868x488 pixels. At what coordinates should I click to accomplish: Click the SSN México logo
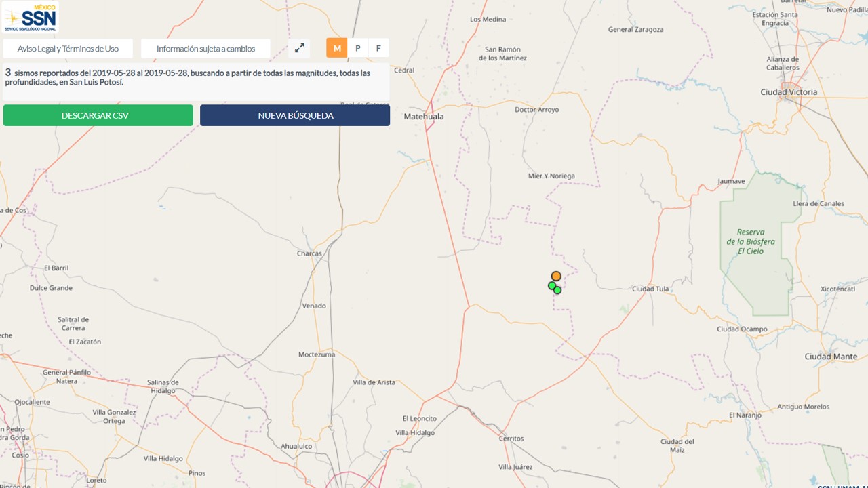pyautogui.click(x=31, y=17)
